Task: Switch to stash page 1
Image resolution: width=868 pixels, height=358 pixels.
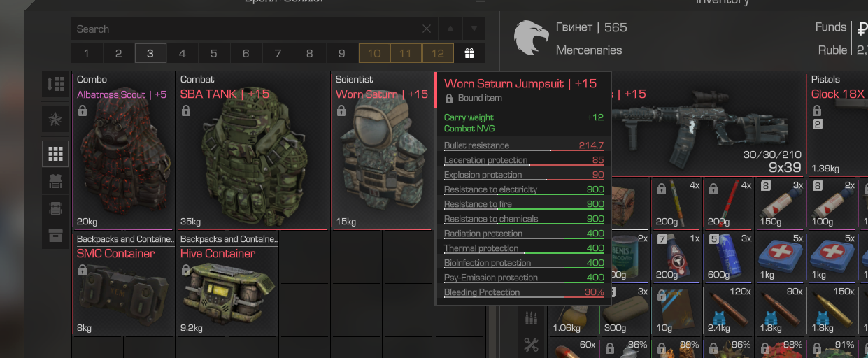Action: (x=87, y=53)
